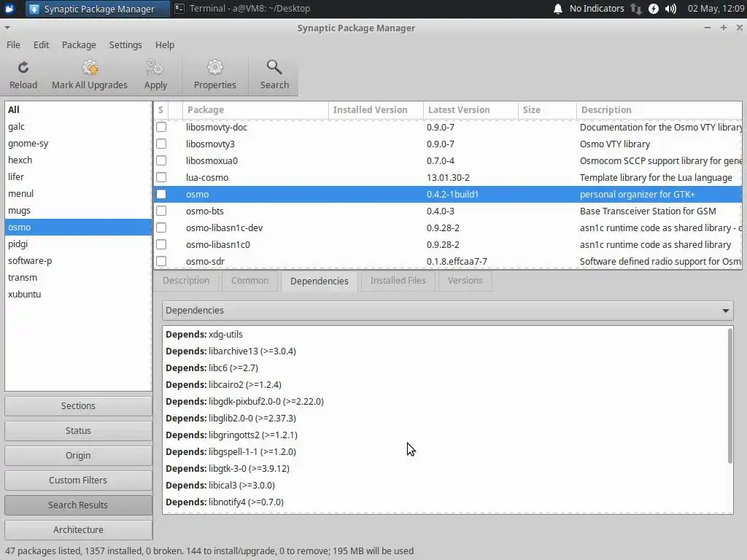Select 'transm' search history entry
This screenshot has width=747, height=560.
(78, 277)
